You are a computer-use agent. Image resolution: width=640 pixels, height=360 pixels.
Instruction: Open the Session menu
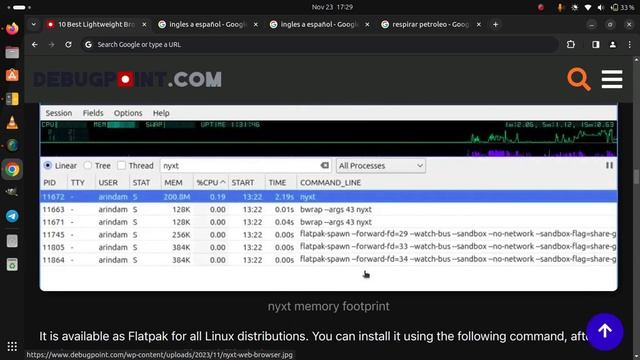59,113
